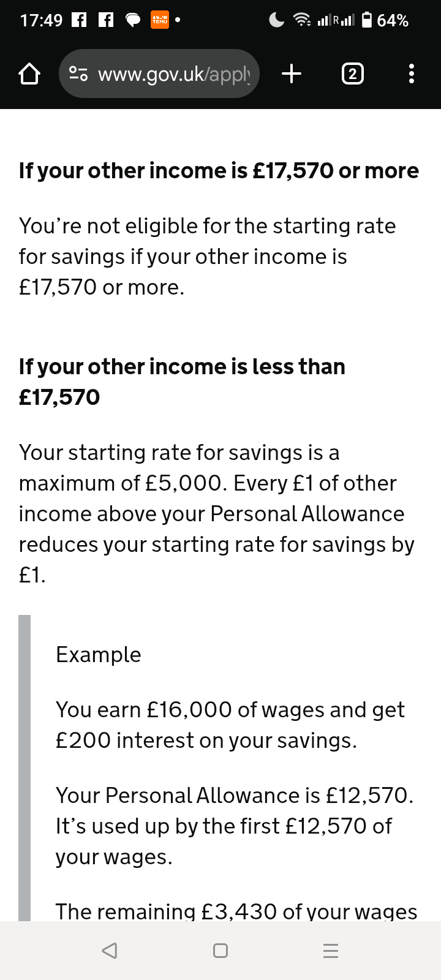The image size is (441, 980).
Task: Open the tab switcher showing 2 tabs
Action: tap(352, 74)
